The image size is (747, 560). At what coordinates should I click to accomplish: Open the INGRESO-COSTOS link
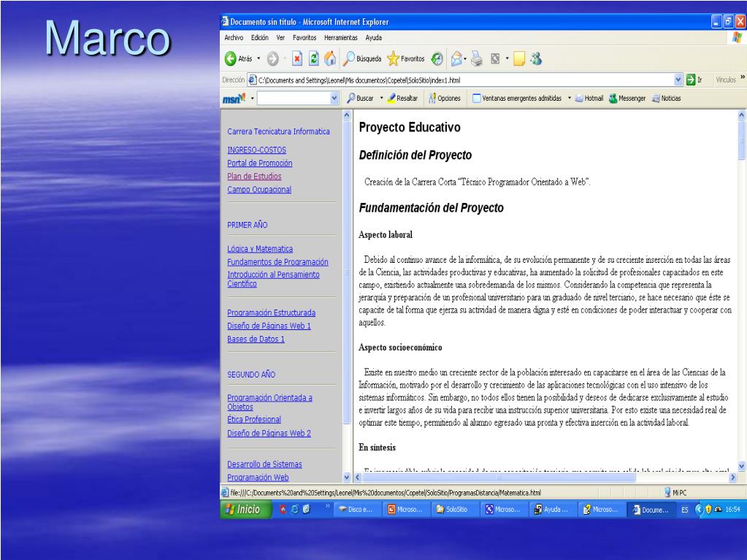pyautogui.click(x=257, y=150)
